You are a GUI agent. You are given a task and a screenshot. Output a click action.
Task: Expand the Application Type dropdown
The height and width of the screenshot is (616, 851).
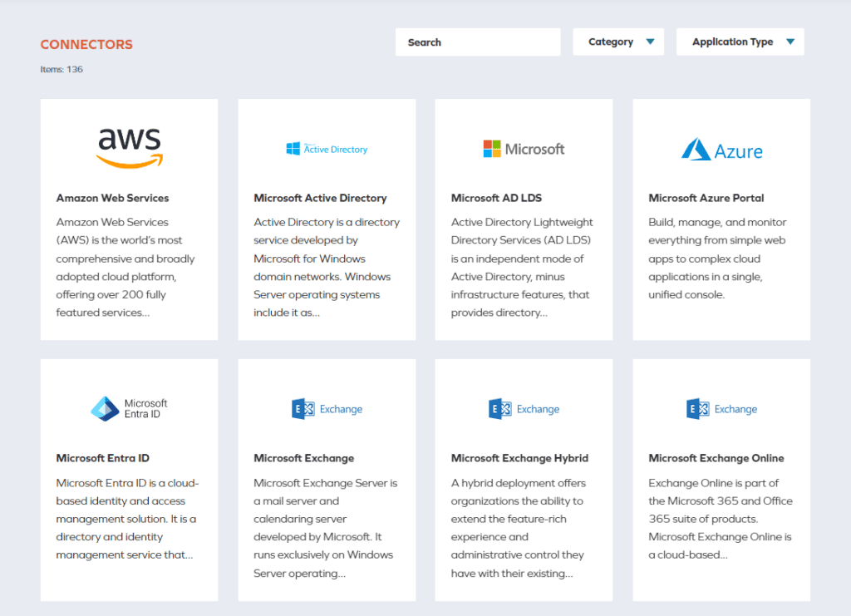(x=732, y=42)
